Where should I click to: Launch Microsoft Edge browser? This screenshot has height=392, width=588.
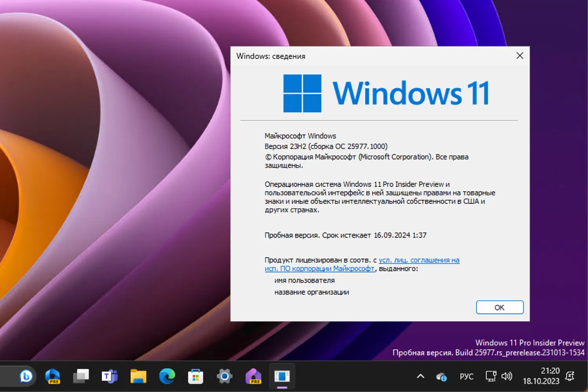[167, 376]
